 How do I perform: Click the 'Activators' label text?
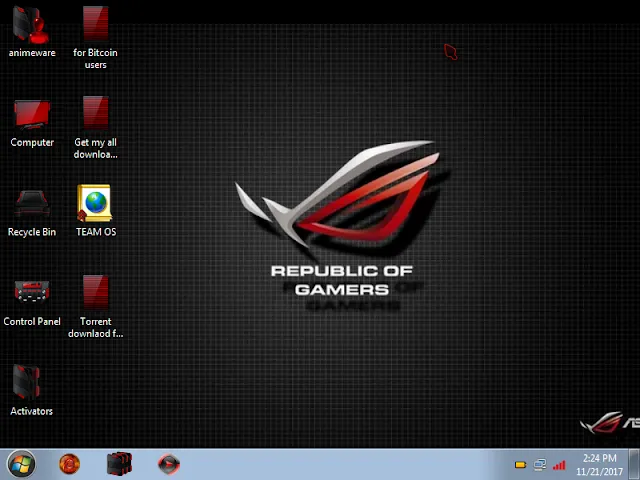[x=31, y=411]
